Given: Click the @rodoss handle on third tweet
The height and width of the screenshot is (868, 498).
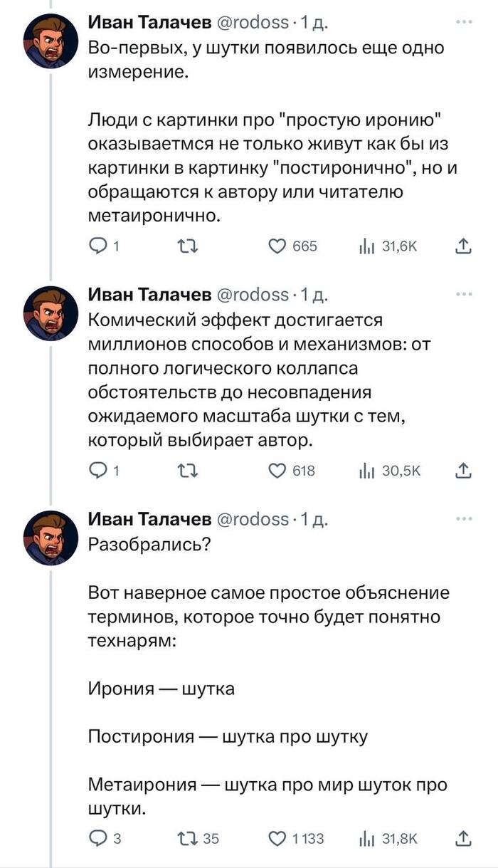Looking at the screenshot, I should [252, 519].
